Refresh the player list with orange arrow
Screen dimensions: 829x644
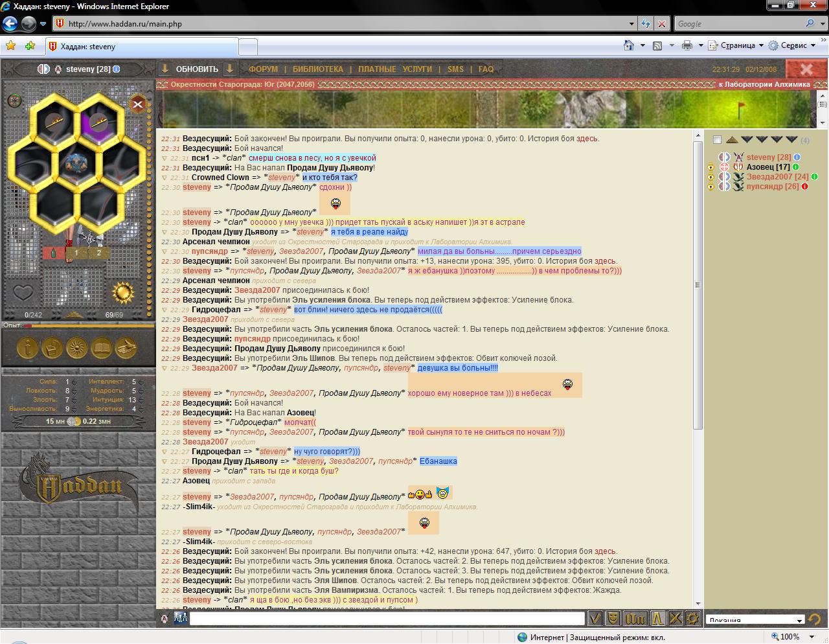tap(815, 619)
